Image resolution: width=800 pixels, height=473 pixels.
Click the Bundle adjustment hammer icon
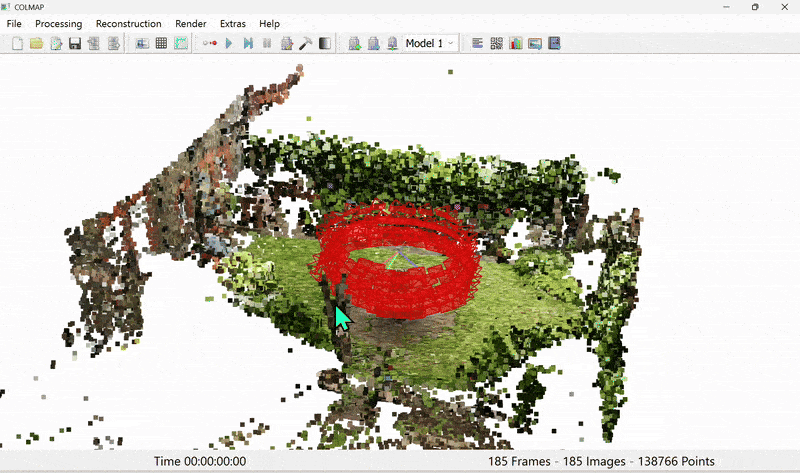point(306,44)
